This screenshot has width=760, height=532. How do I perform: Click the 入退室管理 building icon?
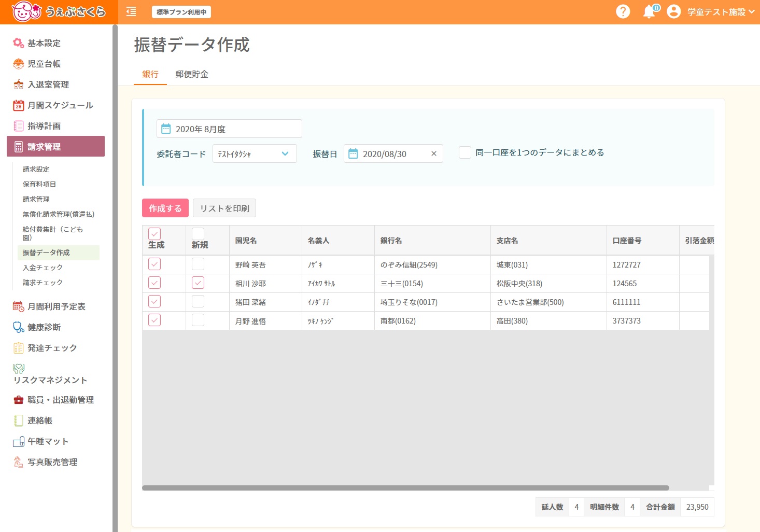click(x=19, y=85)
